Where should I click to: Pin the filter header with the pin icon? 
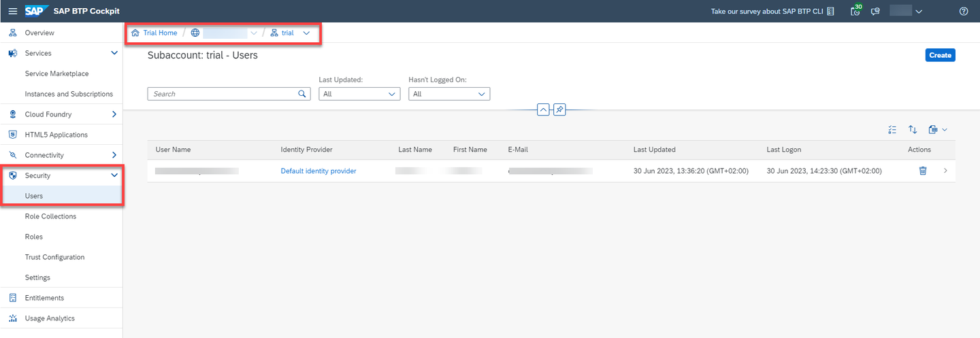point(559,109)
